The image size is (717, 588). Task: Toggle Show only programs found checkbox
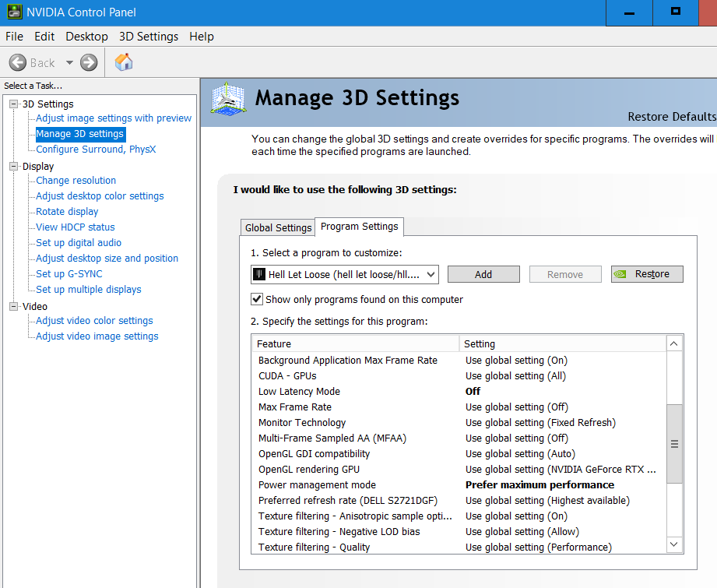[x=257, y=299]
